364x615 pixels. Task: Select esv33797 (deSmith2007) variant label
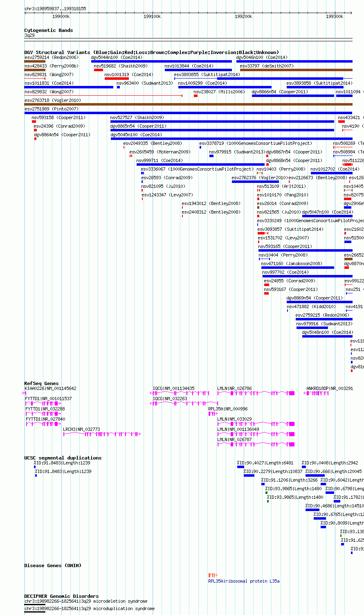point(267,66)
